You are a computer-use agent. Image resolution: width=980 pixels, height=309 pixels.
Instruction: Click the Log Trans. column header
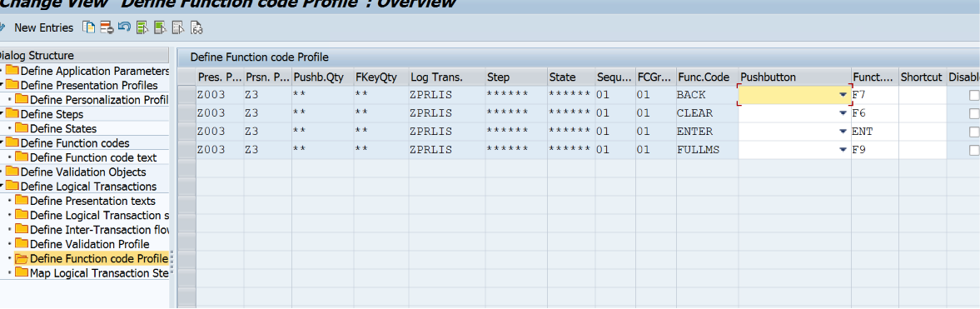[x=446, y=77]
